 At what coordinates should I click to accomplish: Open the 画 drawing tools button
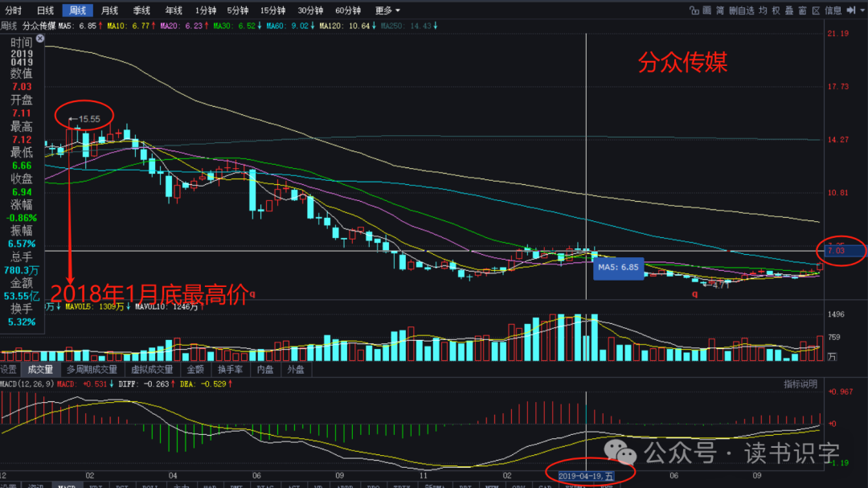(x=707, y=10)
